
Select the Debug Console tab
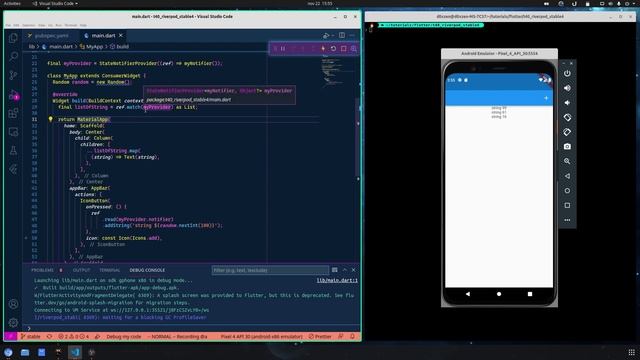tap(147, 270)
